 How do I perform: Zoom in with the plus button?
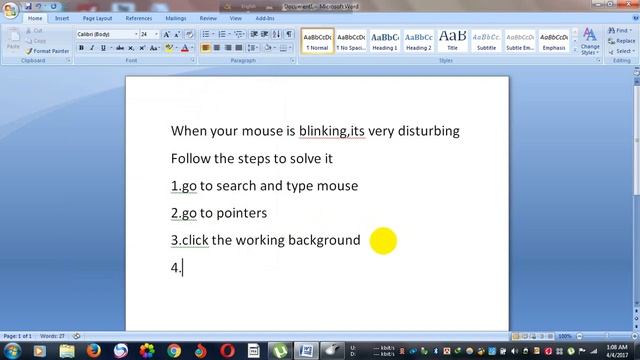pos(635,336)
